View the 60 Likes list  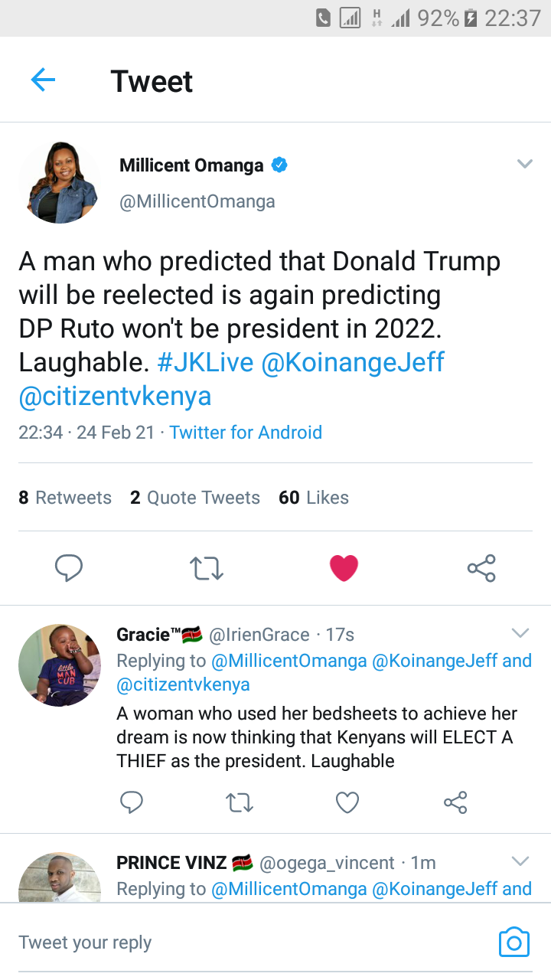point(314,498)
